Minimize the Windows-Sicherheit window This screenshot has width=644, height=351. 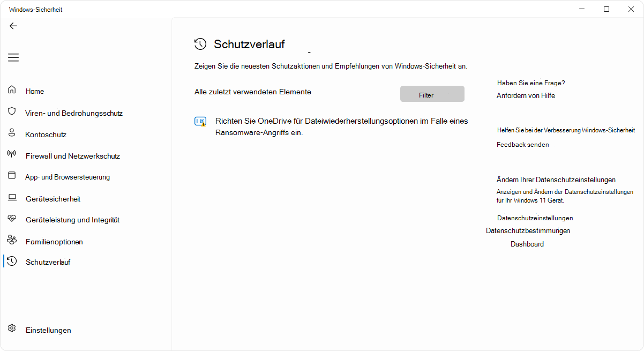pyautogui.click(x=582, y=9)
